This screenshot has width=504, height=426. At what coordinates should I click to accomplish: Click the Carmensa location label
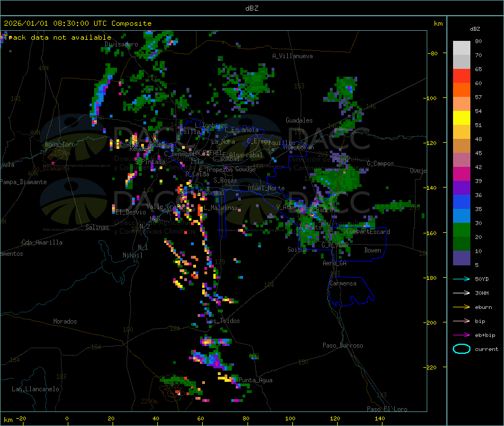click(x=343, y=284)
